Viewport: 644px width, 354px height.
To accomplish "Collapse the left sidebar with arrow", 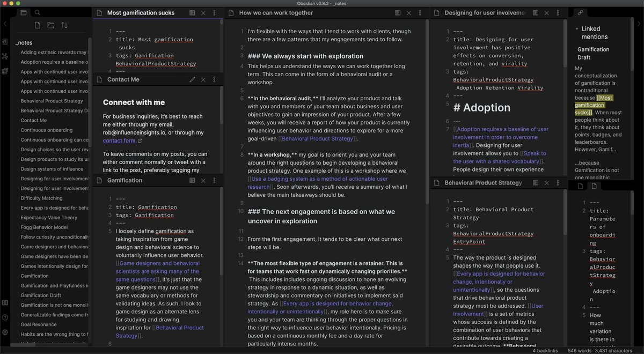I will tap(5, 24).
